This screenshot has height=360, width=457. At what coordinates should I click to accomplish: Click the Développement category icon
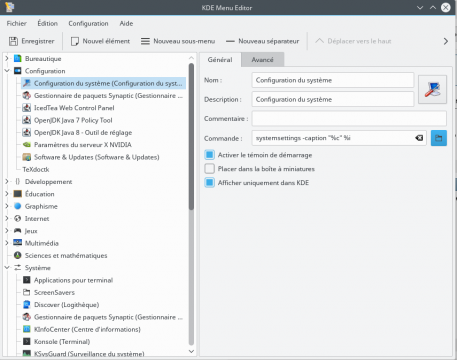coord(18,182)
